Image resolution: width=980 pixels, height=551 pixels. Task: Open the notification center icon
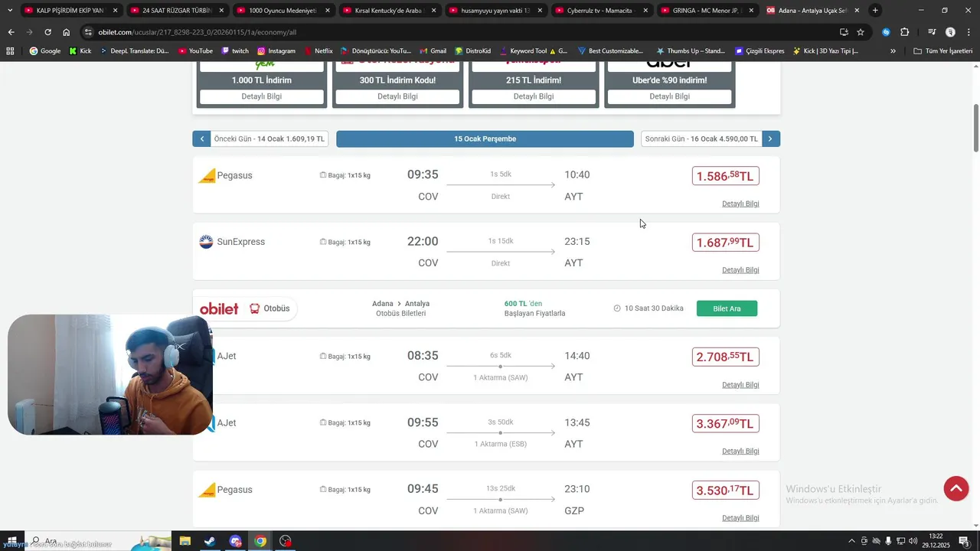(964, 541)
